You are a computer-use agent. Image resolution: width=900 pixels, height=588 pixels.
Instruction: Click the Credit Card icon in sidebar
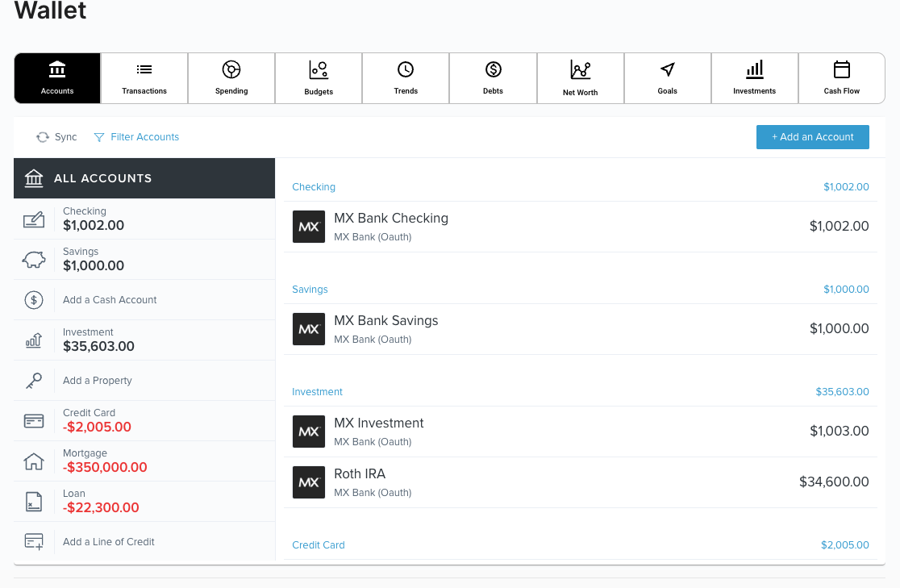pos(34,421)
